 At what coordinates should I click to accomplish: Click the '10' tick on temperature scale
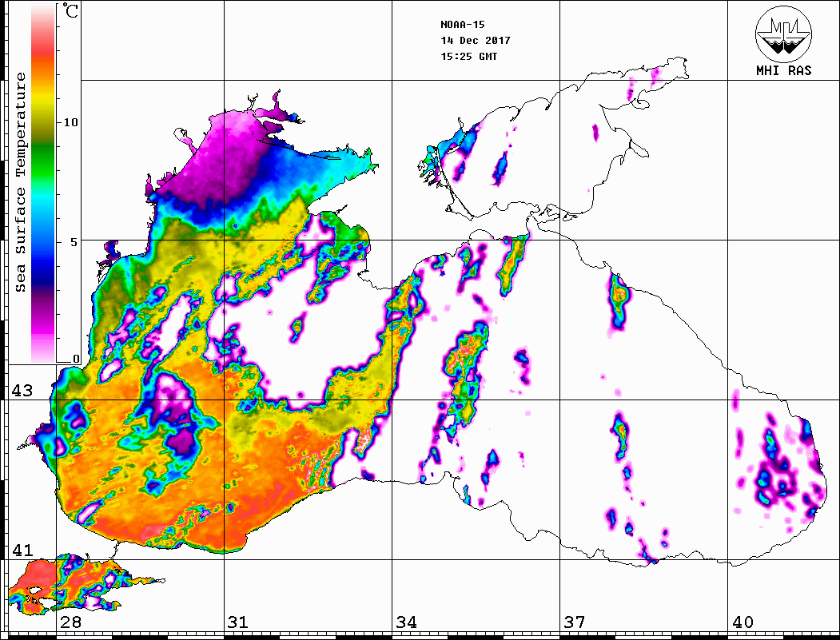click(70, 122)
